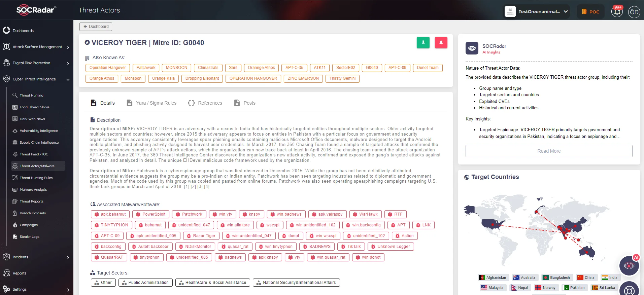Open the notifications bell with 99+ badge
Image resolution: width=644 pixels, height=295 pixels.
[x=617, y=12]
